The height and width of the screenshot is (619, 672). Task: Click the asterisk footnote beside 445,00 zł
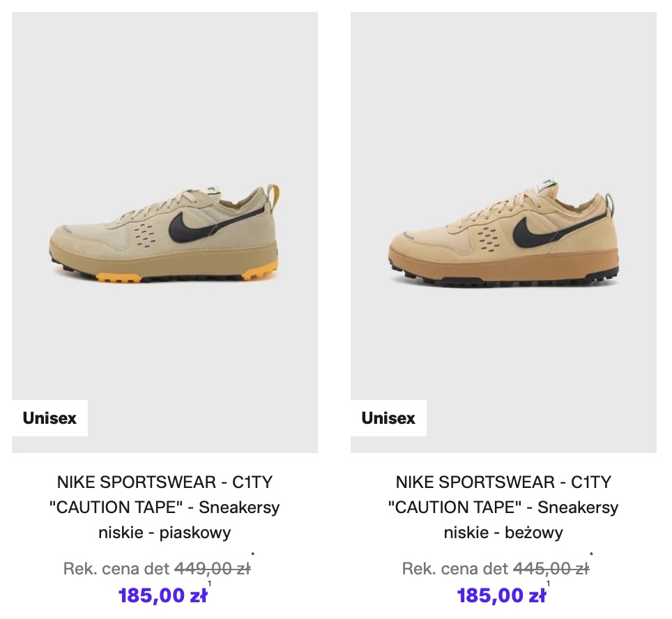click(592, 556)
